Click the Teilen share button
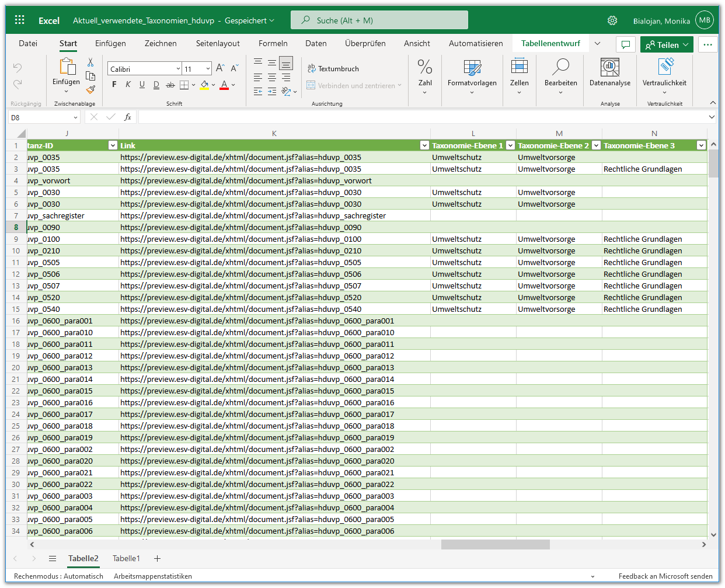725x588 pixels. click(667, 45)
